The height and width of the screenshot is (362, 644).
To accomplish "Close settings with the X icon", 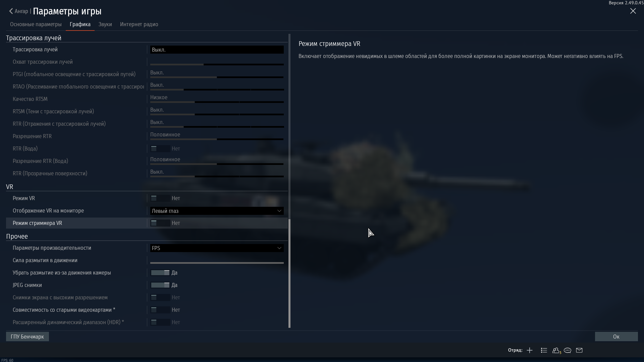I will pos(633,11).
